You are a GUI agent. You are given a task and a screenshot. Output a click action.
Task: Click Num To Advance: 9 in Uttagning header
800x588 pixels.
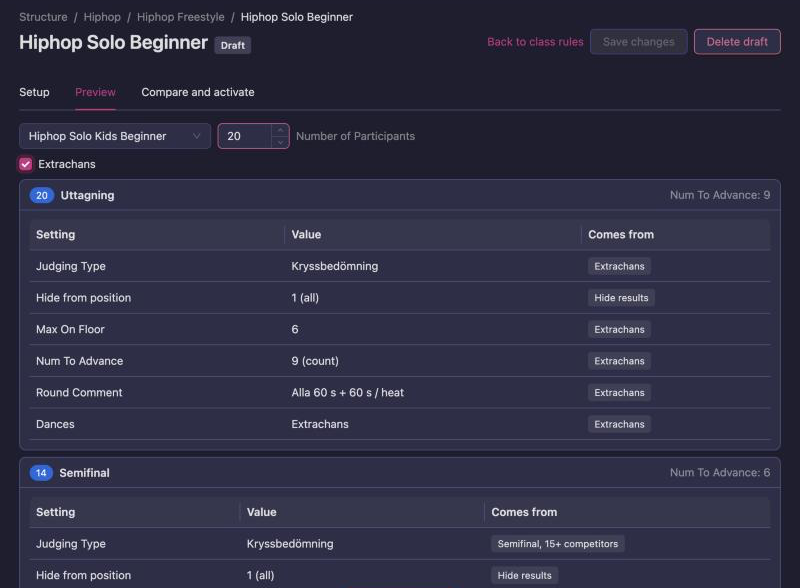click(x=720, y=195)
